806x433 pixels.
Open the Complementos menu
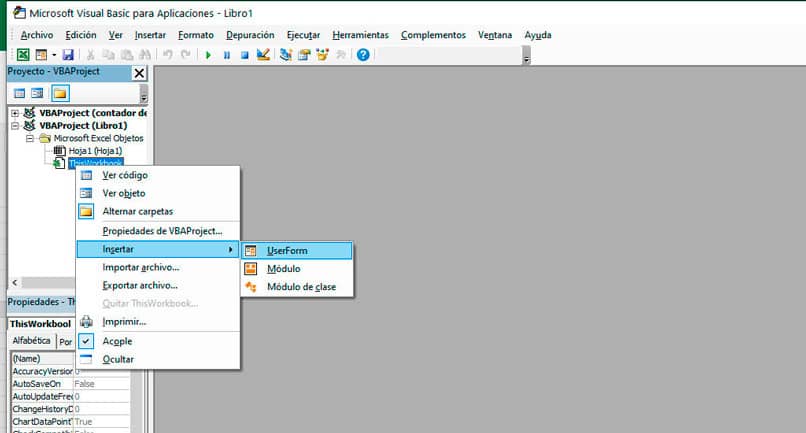(433, 35)
